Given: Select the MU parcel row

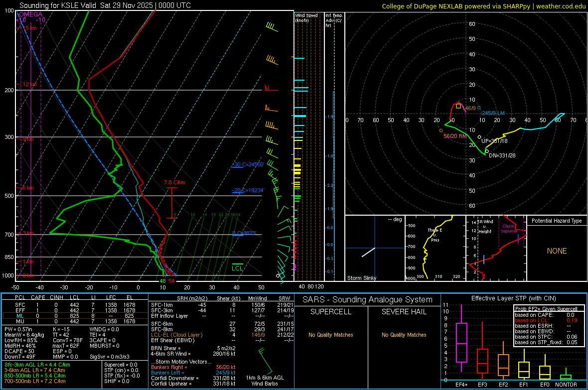Looking at the screenshot, I should click(x=75, y=321).
